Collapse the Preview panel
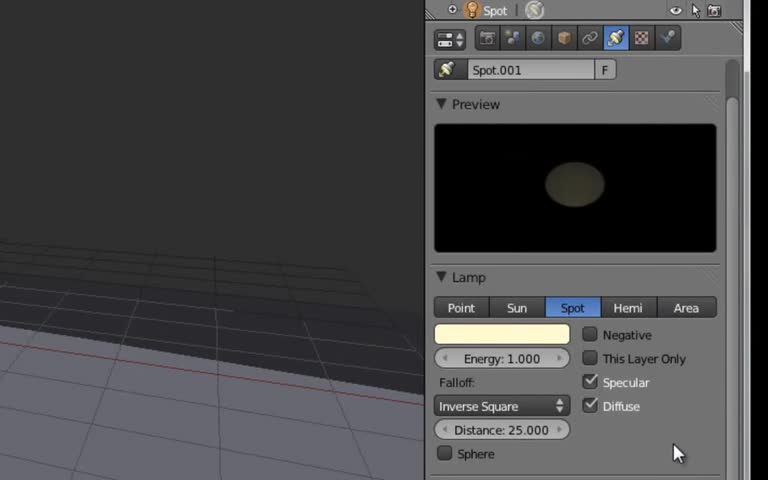Viewport: 768px width, 480px height. (441, 104)
